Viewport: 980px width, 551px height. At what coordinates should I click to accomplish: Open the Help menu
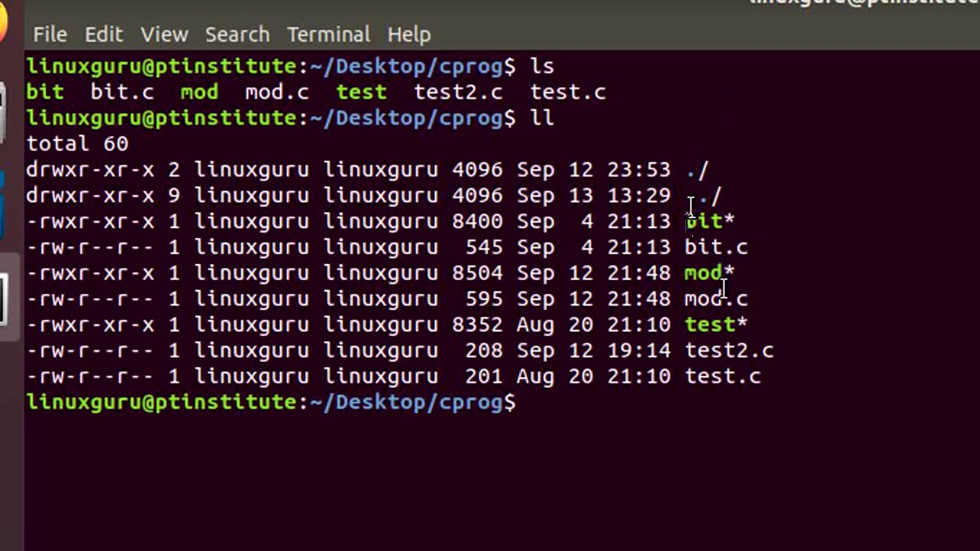[x=409, y=34]
